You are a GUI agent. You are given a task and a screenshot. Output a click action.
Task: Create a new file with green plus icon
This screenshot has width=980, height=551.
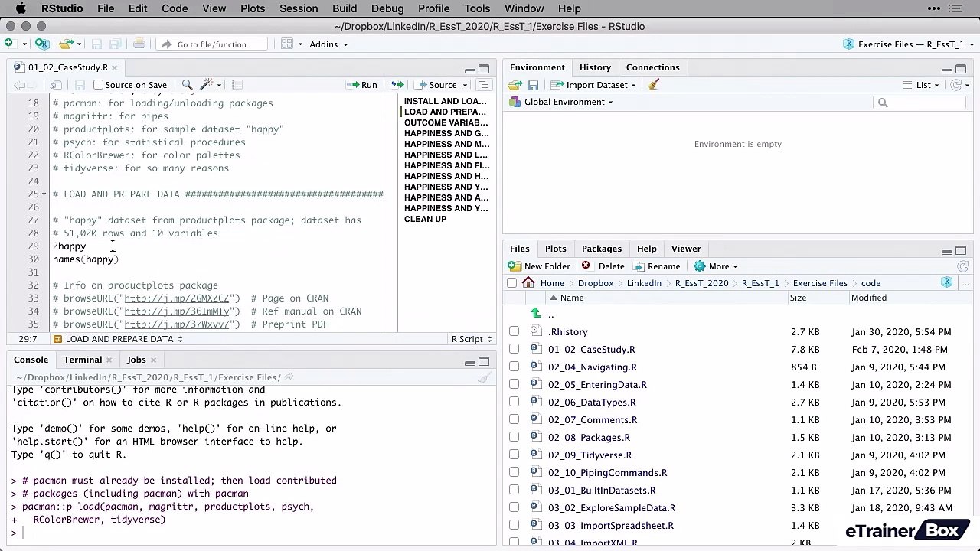(8, 44)
